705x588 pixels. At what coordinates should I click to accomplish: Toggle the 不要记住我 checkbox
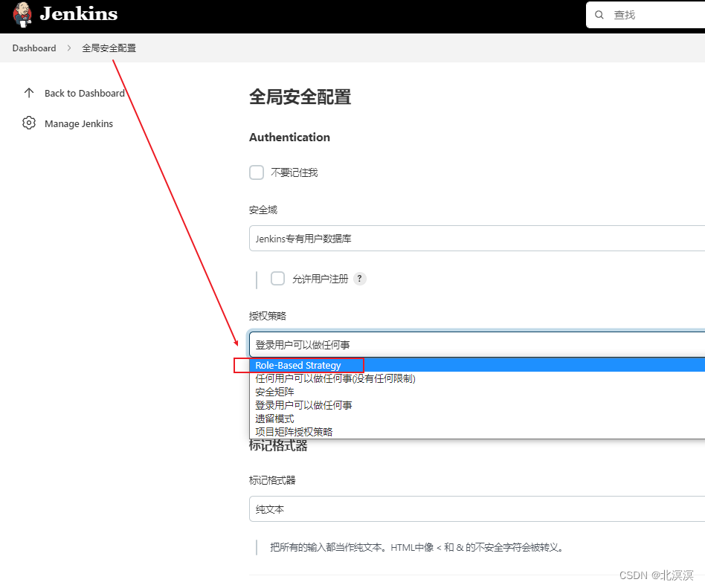257,172
